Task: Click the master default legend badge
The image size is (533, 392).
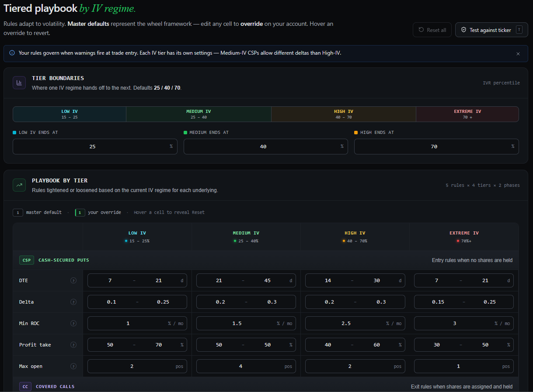Action: 18,212
